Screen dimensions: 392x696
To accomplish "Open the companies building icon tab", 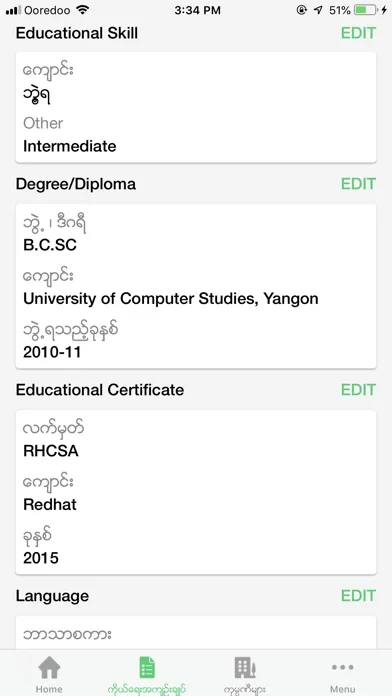I will pyautogui.click(x=245, y=667).
